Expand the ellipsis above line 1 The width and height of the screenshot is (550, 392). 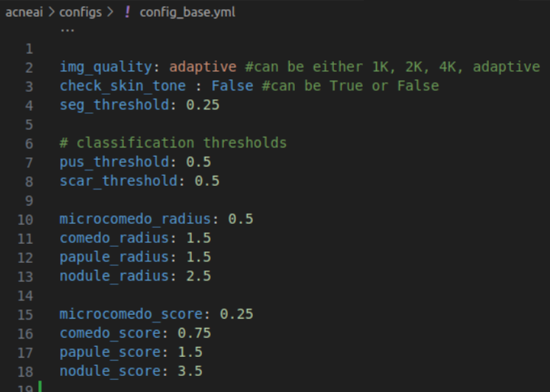tap(67, 30)
